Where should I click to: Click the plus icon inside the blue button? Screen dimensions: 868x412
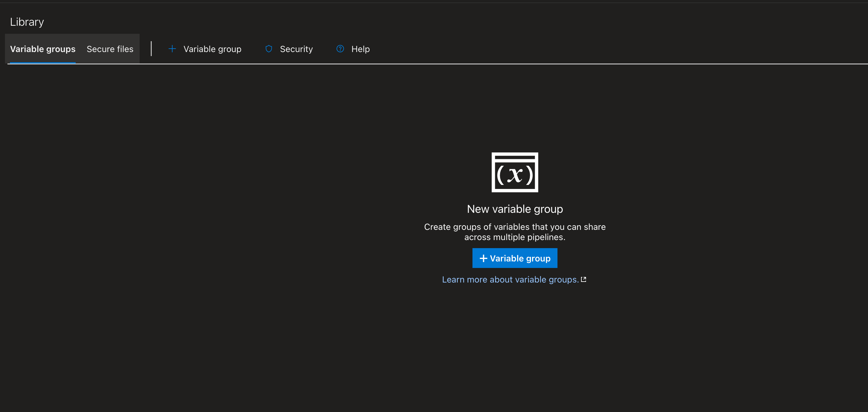483,258
